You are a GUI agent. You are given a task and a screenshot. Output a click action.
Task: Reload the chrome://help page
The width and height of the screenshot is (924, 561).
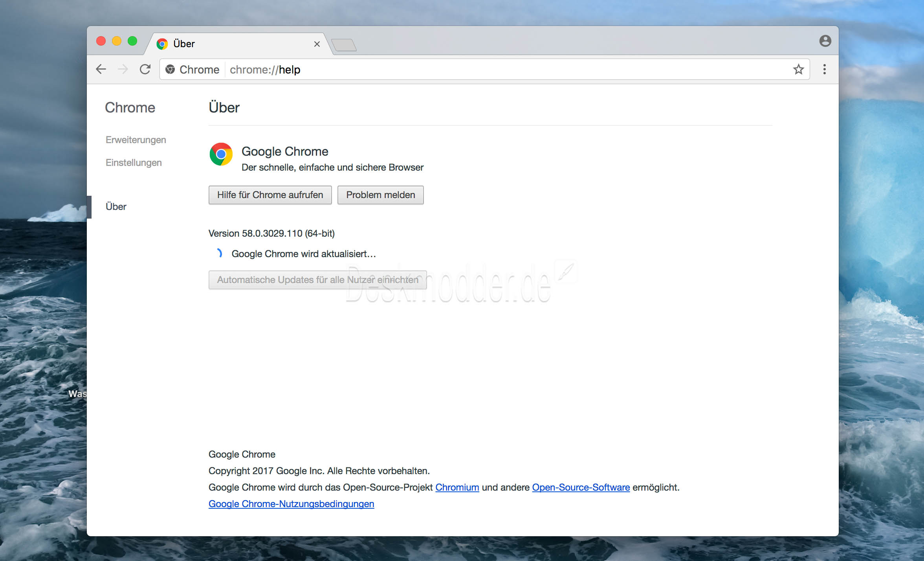(145, 70)
